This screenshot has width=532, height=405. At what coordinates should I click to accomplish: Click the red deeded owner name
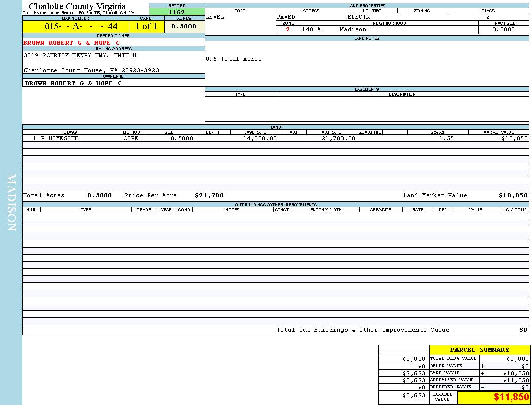(x=71, y=43)
